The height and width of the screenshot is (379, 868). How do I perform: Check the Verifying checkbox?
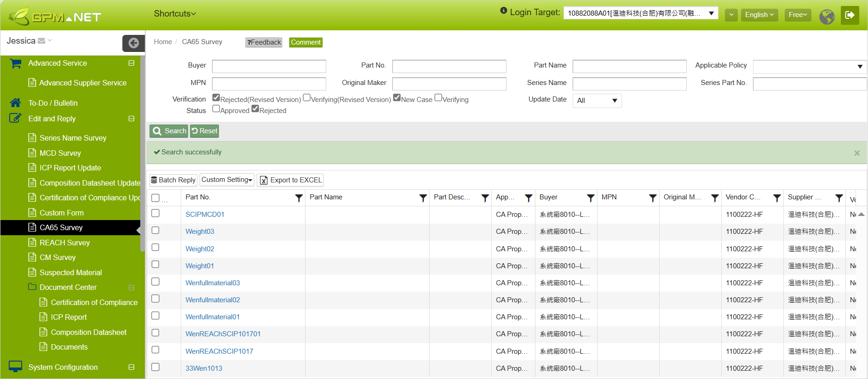(x=438, y=97)
